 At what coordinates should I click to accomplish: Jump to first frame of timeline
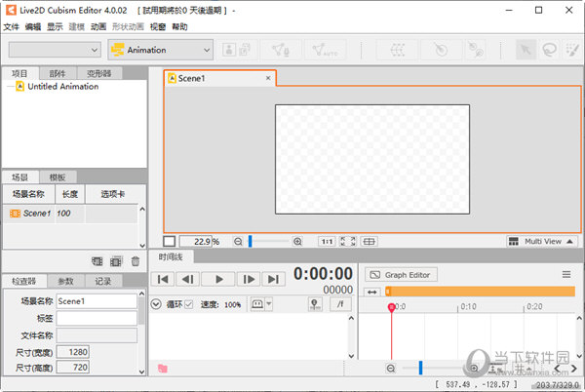tap(163, 279)
